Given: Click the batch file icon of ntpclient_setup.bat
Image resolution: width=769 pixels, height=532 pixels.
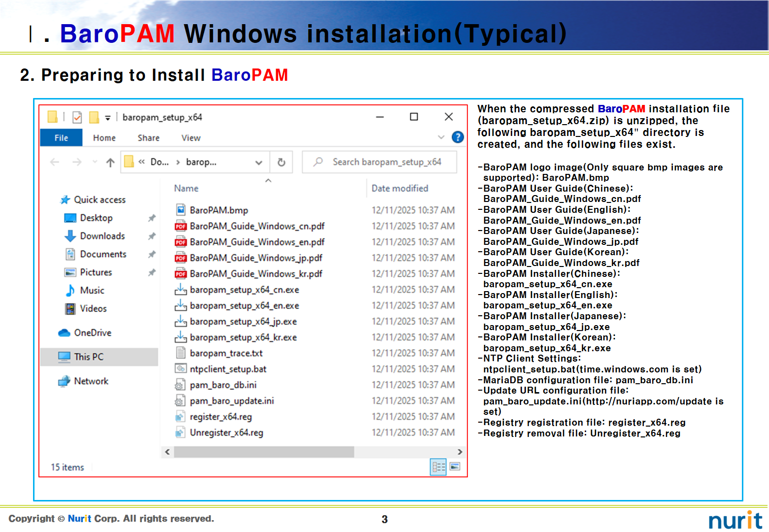Looking at the screenshot, I should 180,368.
